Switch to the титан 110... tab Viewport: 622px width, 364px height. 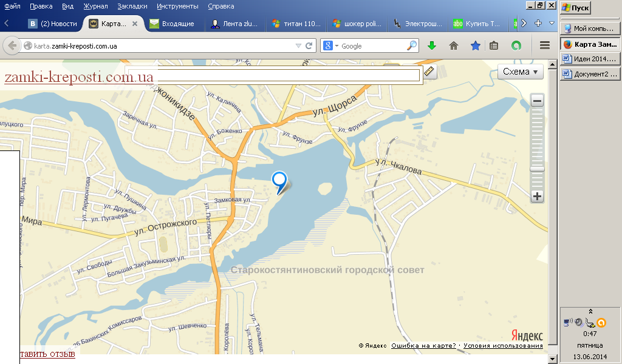(x=296, y=24)
